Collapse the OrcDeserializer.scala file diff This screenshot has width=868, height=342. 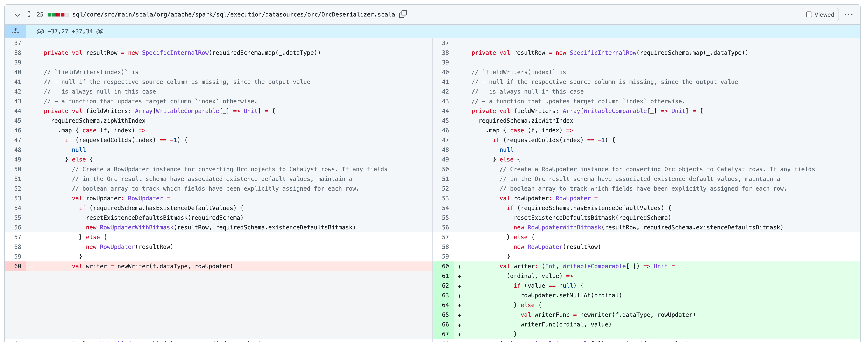17,15
